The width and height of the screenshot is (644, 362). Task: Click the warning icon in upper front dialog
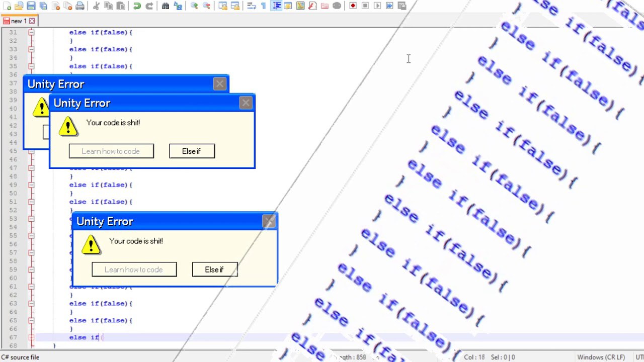pyautogui.click(x=68, y=126)
